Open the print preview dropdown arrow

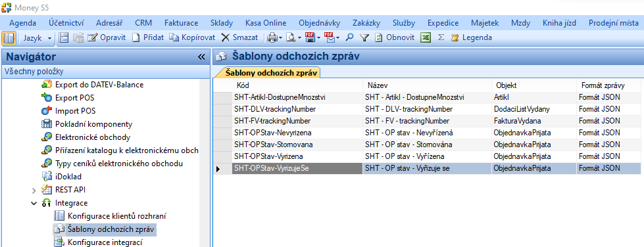tap(299, 37)
